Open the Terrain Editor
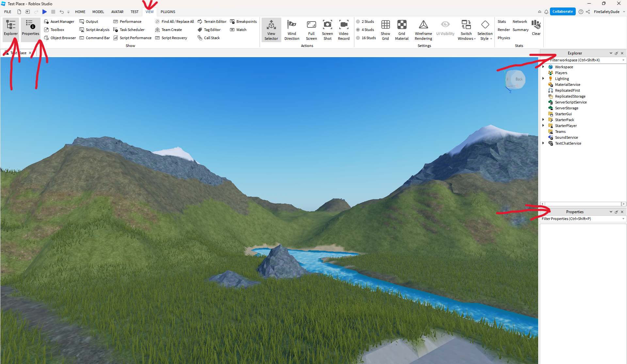Image resolution: width=627 pixels, height=364 pixels. click(x=212, y=21)
